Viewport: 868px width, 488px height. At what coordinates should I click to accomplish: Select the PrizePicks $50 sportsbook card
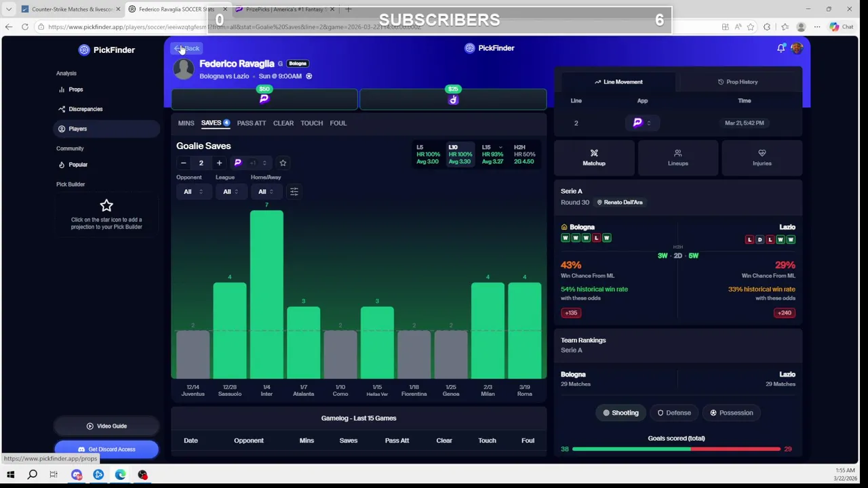(x=264, y=99)
